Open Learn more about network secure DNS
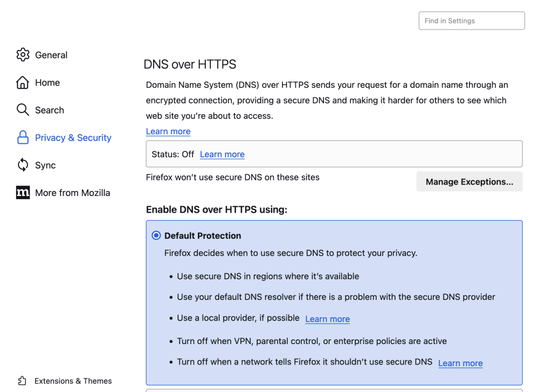The image size is (552, 392). [460, 363]
